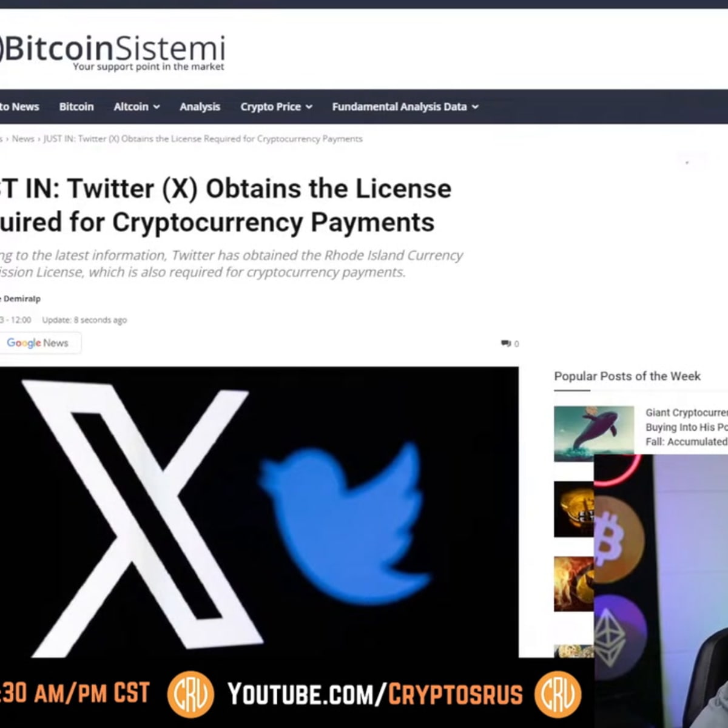Go to the Crypto News menu item
728x728 pixels.
coord(19,107)
